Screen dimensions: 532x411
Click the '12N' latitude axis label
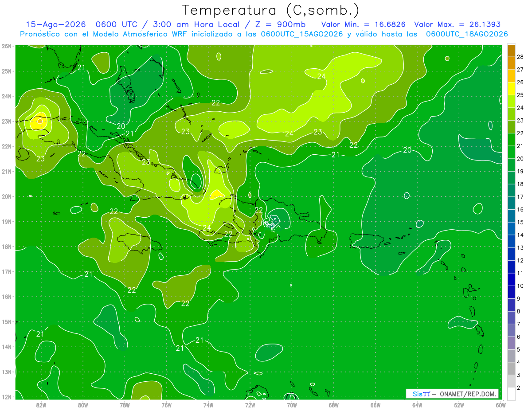tap(6, 397)
